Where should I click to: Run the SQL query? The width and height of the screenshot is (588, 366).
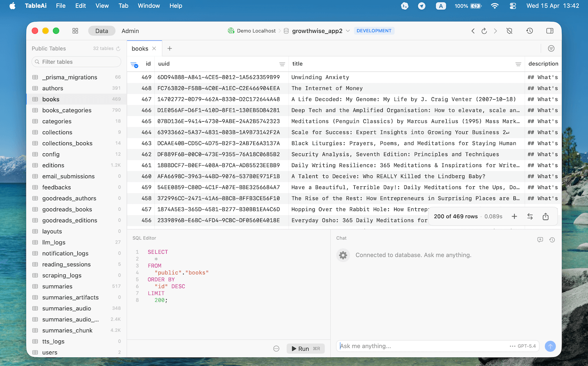pos(305,349)
